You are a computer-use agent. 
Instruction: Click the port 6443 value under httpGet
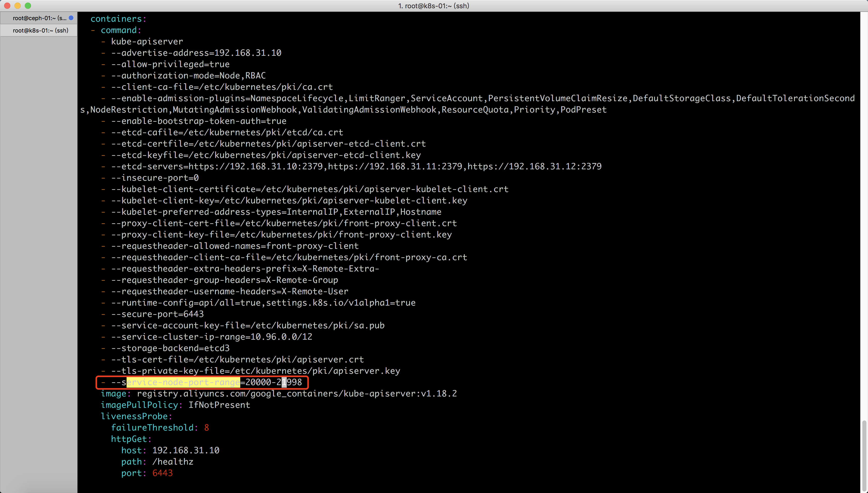tap(163, 473)
